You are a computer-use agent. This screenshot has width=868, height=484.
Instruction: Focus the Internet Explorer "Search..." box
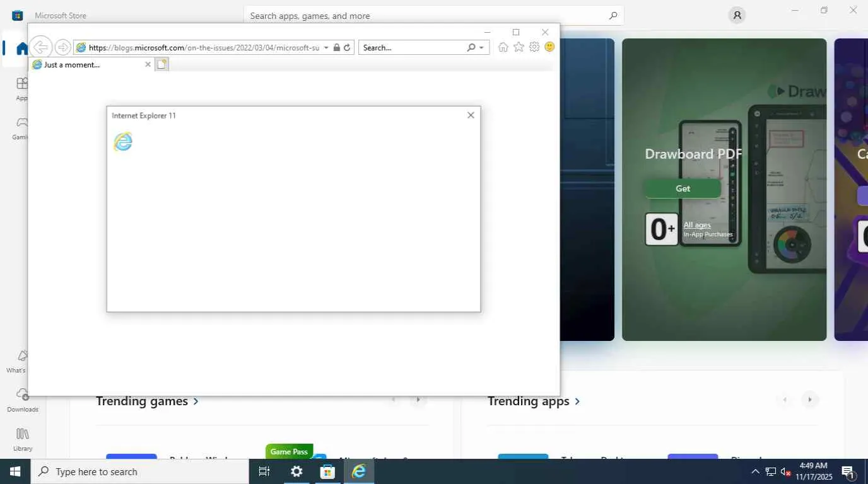[413, 47]
